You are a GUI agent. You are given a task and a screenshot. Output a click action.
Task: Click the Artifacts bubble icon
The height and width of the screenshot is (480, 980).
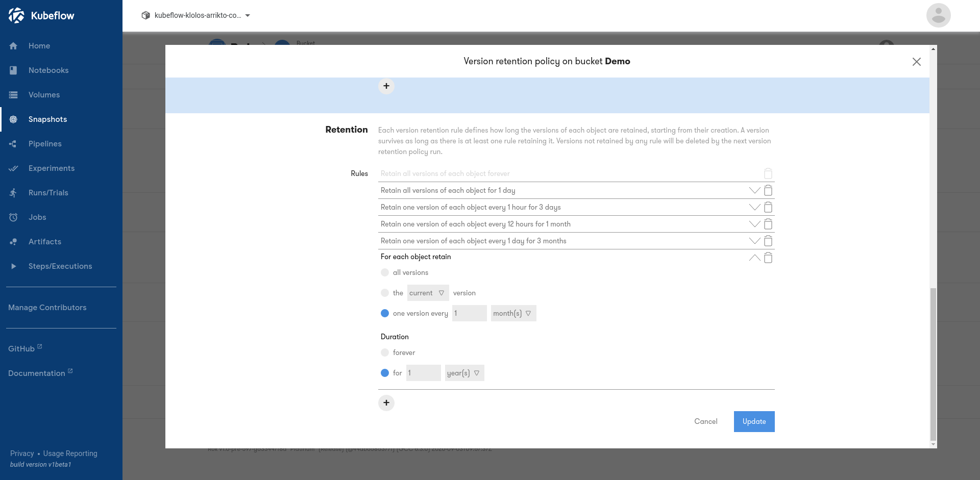[x=13, y=242]
